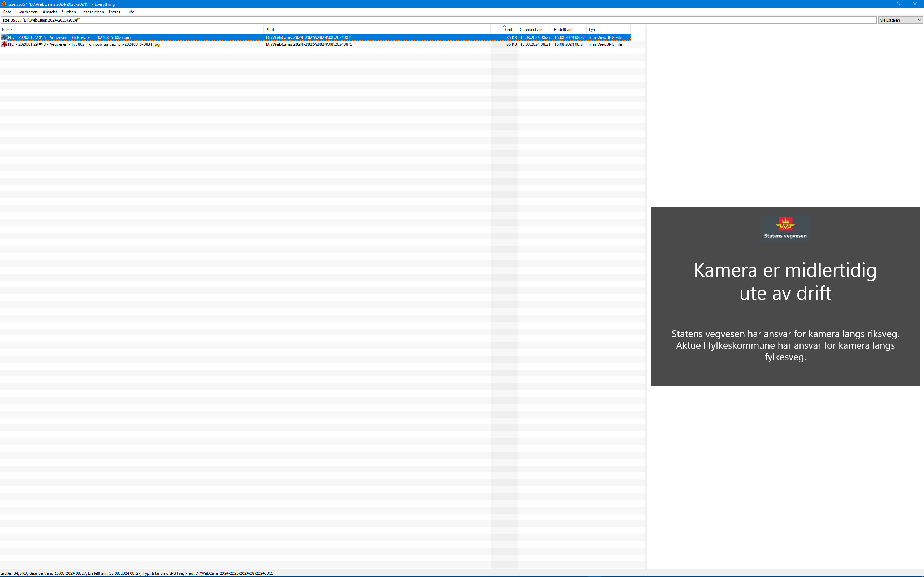Image resolution: width=924 pixels, height=577 pixels.
Task: Open the Hilfe menu
Action: click(130, 12)
